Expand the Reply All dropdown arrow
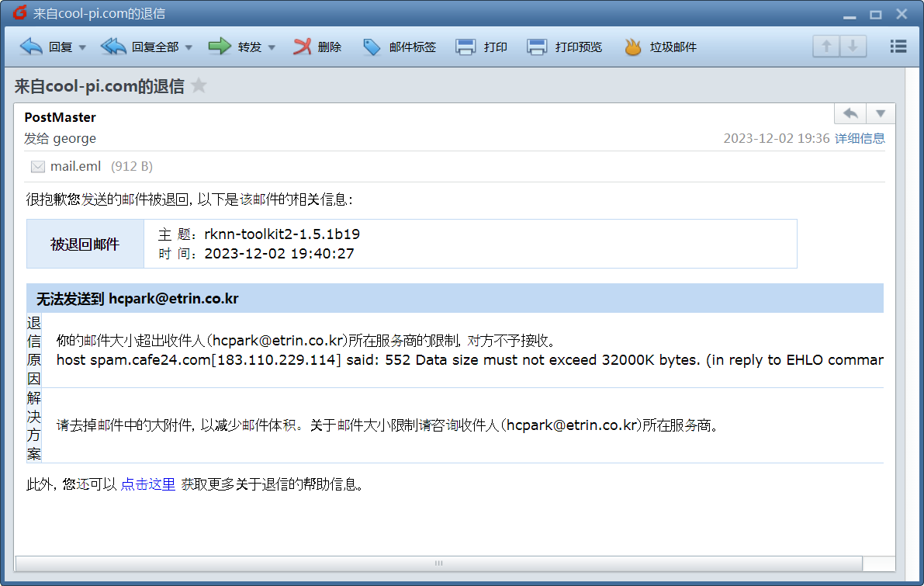Screen dimensions: 924x586 pyautogui.click(x=189, y=47)
